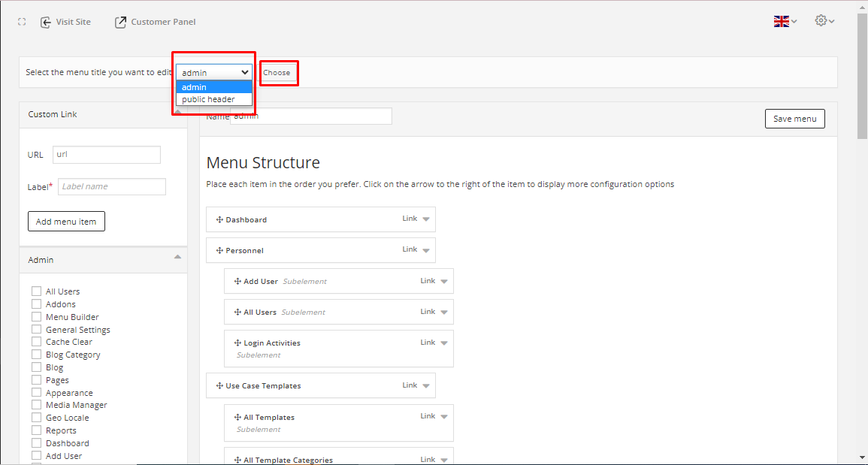Expand the Dashboard item's Link arrow
The width and height of the screenshot is (868, 465).
426,219
